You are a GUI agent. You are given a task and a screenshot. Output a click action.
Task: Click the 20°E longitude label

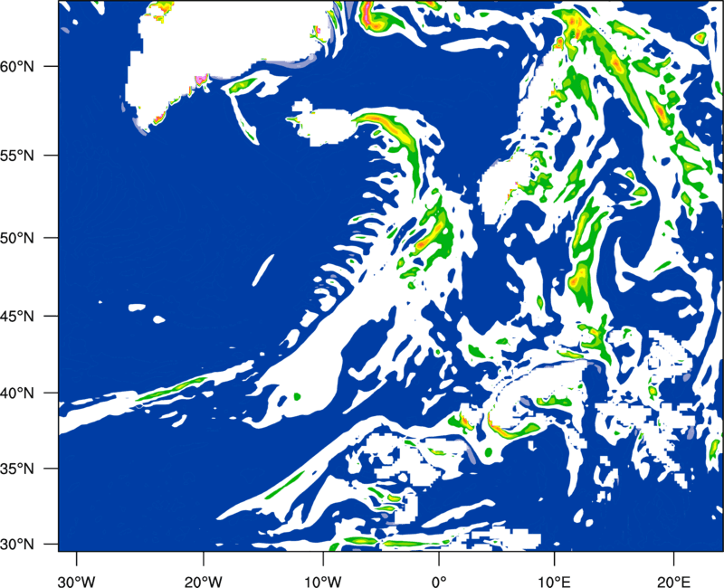click(673, 581)
